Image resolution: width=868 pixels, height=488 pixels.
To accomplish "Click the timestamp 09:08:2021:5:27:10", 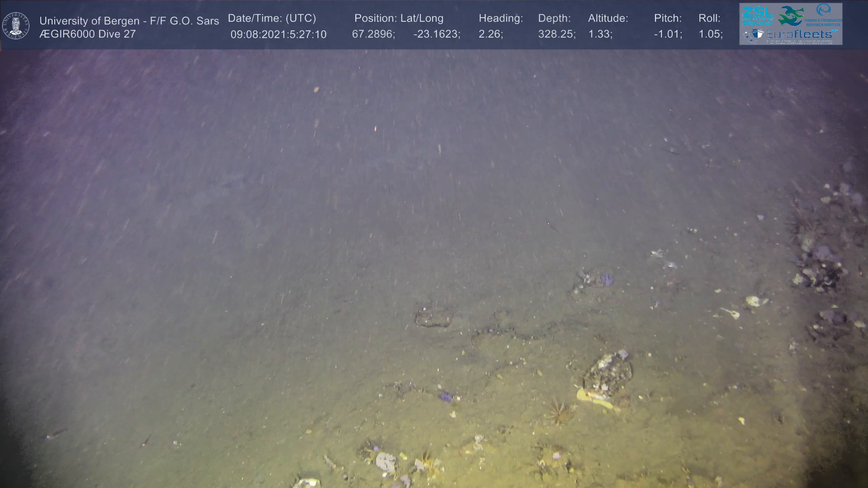I will coord(278,34).
